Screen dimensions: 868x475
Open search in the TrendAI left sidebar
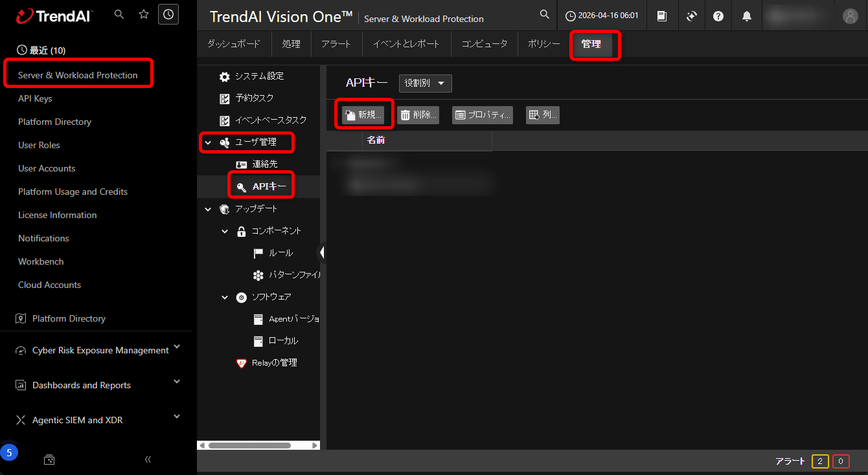(x=119, y=14)
